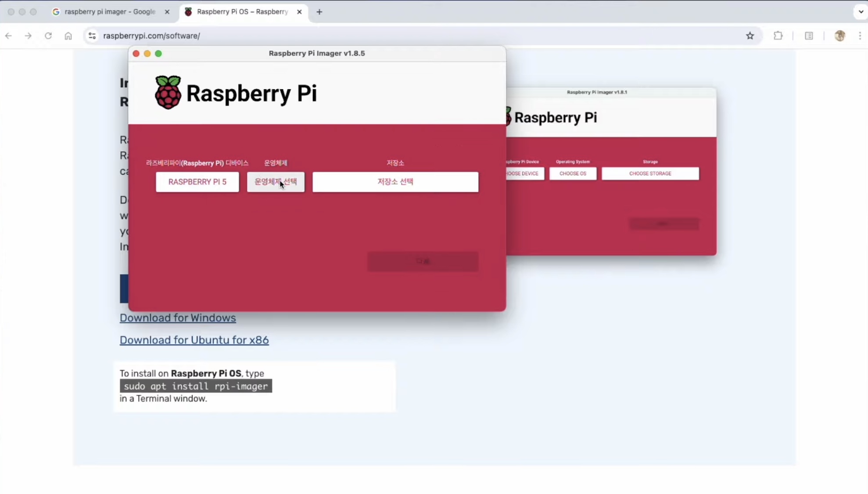Reload the page with refresh icon
Viewport: 868px width, 494px height.
[48, 36]
